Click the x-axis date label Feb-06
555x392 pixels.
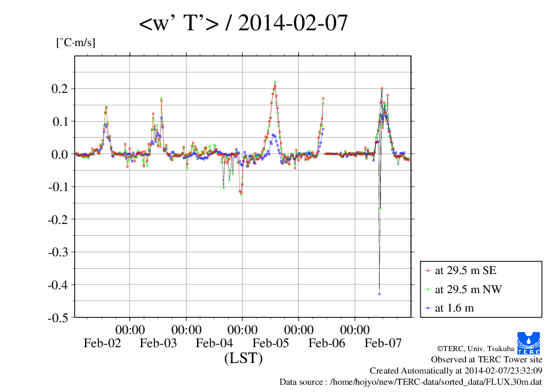click(327, 343)
